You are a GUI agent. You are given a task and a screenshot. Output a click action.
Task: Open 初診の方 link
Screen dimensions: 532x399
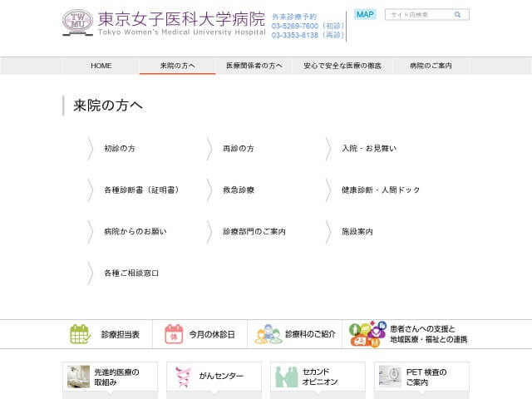[x=120, y=148]
